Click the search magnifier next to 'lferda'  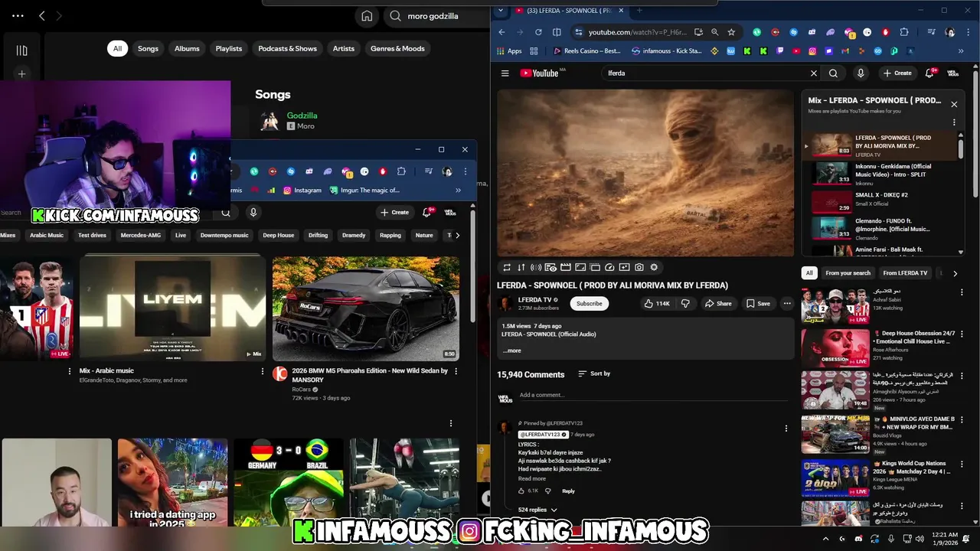pos(833,73)
